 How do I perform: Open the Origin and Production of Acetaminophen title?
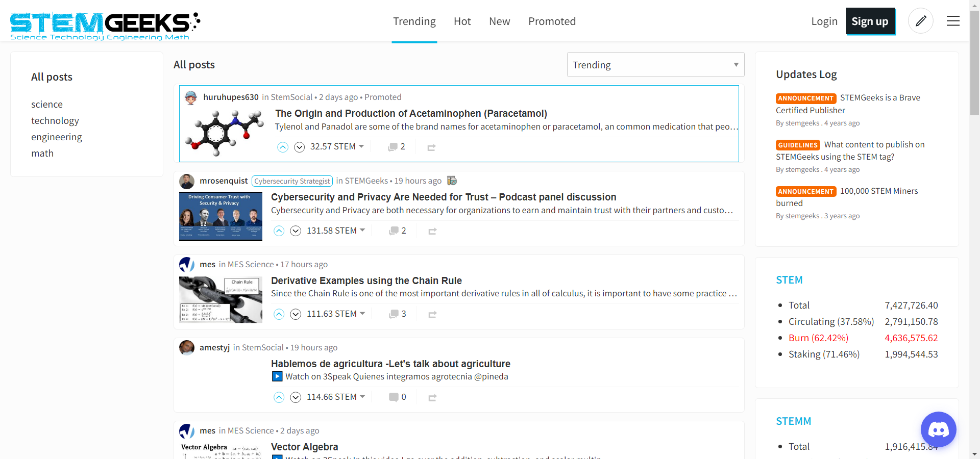(411, 113)
